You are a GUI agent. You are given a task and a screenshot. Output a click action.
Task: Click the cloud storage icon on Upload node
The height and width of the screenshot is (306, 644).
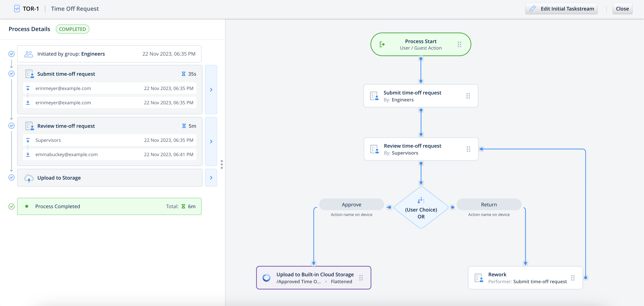click(267, 278)
